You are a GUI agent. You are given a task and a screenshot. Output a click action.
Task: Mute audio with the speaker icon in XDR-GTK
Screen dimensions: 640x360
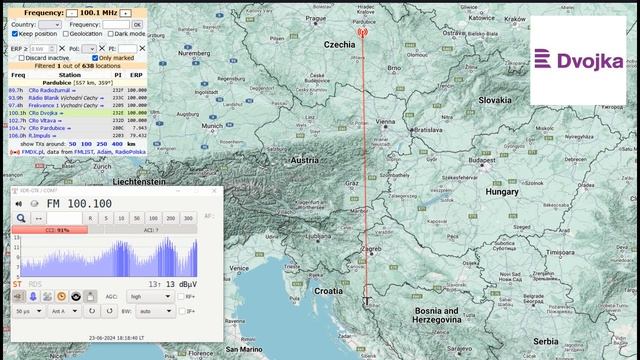click(x=19, y=204)
